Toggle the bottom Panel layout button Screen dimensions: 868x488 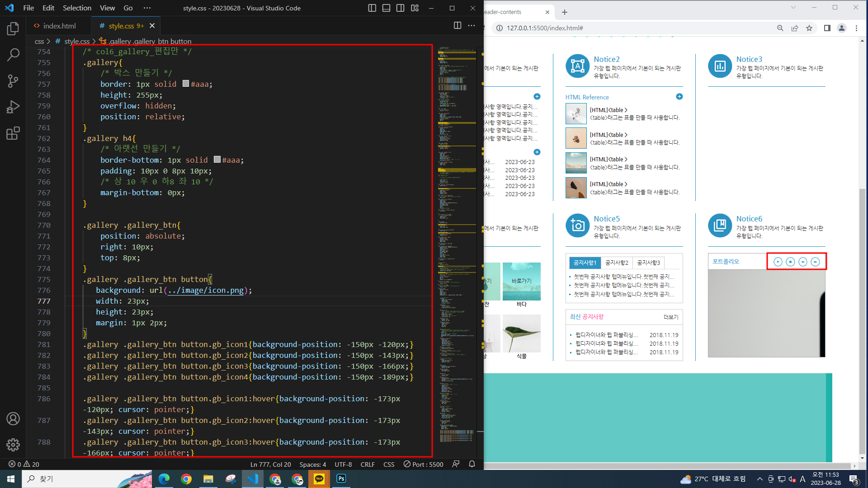point(386,8)
